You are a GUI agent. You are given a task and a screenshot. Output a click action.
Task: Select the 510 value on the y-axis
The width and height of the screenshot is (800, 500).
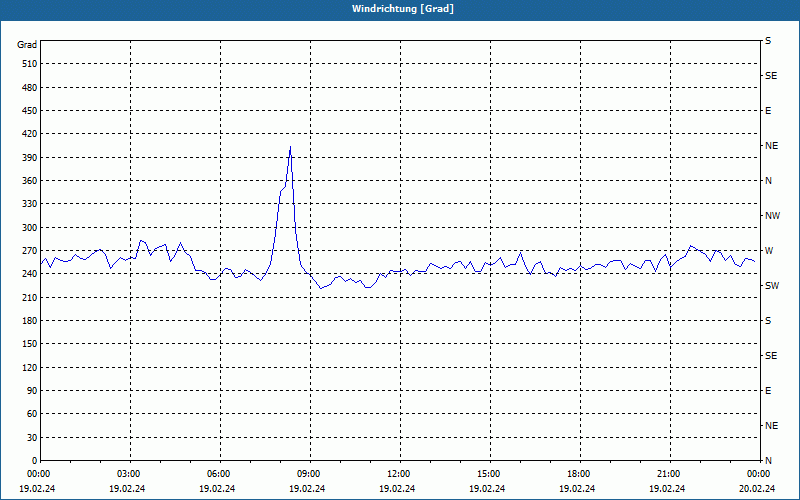29,64
